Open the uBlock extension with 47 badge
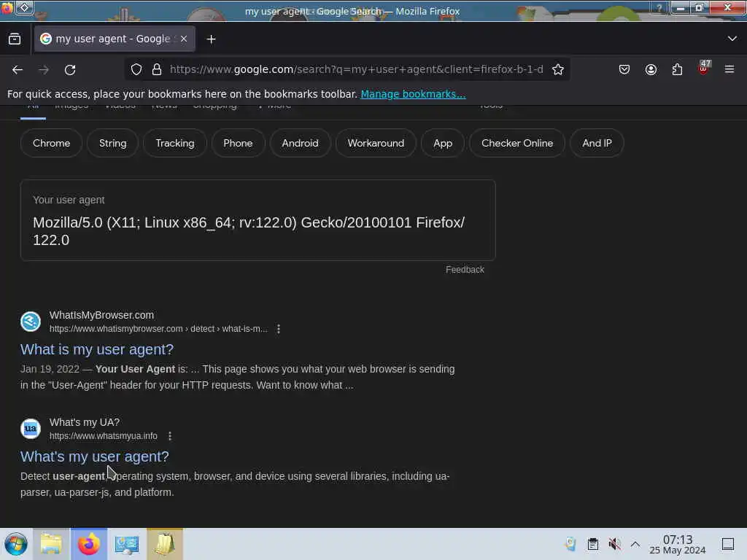This screenshot has height=560, width=747. [x=704, y=68]
